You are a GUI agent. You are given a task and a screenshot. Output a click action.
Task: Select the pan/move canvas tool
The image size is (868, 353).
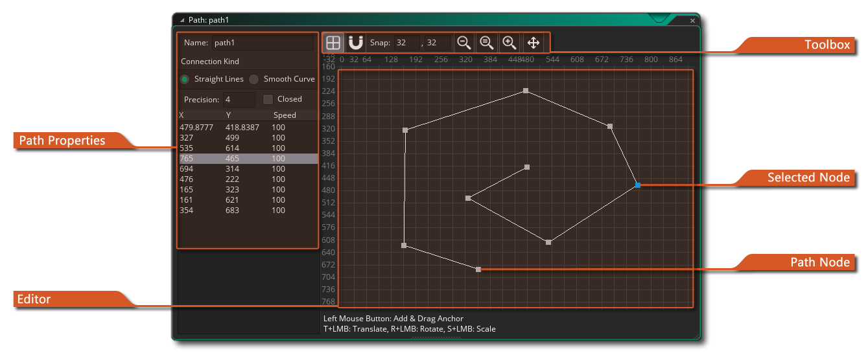pyautogui.click(x=534, y=43)
